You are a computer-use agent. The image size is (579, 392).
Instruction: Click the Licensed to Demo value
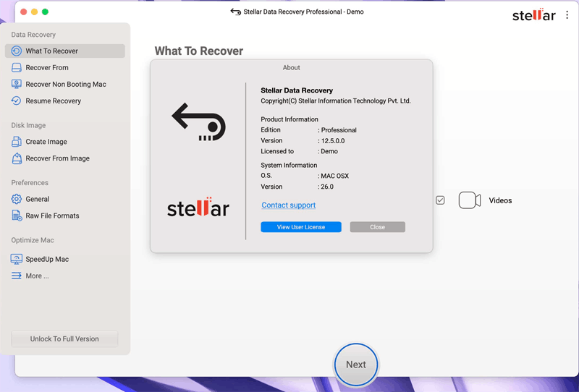[328, 151]
